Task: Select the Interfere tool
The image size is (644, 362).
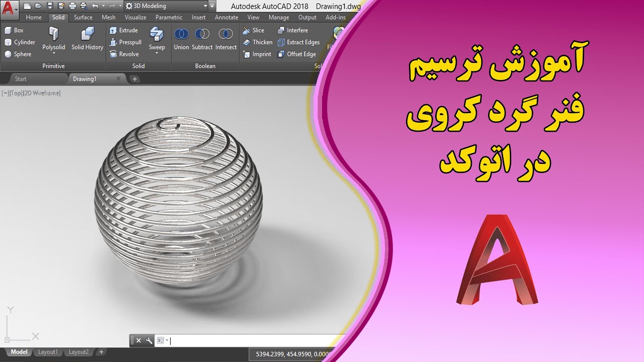Action: tap(292, 30)
